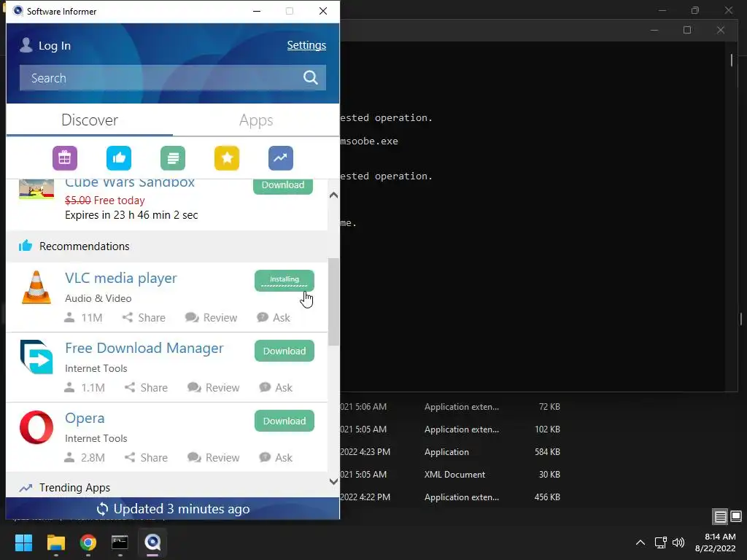Open Free Download Manager app icon
Image resolution: width=747 pixels, height=560 pixels.
pyautogui.click(x=36, y=357)
